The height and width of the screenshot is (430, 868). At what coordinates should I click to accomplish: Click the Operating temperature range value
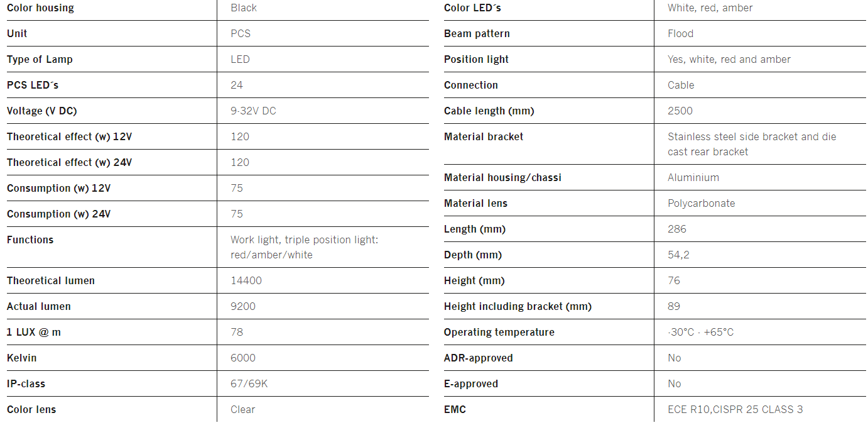click(x=701, y=332)
